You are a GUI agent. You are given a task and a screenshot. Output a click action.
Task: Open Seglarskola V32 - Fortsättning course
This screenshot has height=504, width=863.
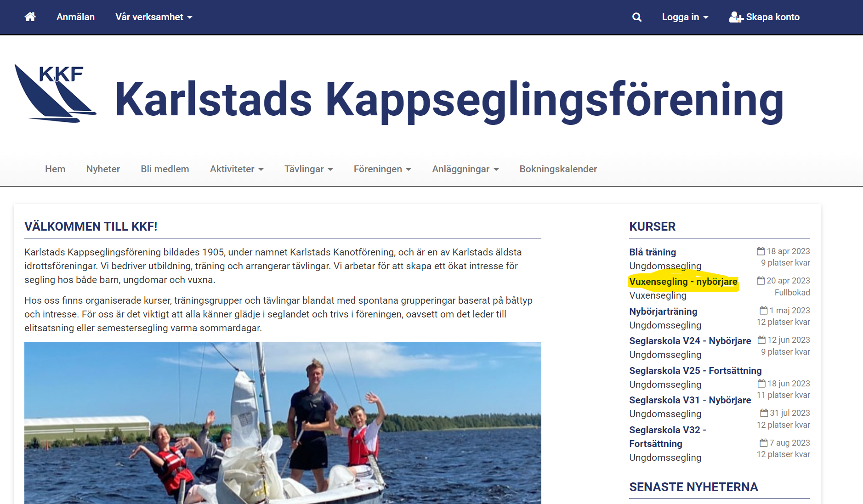tap(667, 437)
